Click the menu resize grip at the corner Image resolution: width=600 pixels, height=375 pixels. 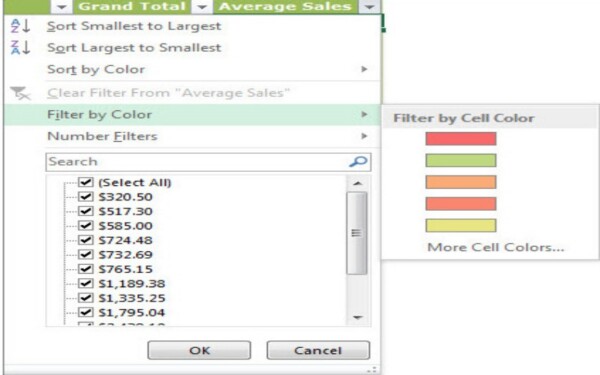point(372,370)
